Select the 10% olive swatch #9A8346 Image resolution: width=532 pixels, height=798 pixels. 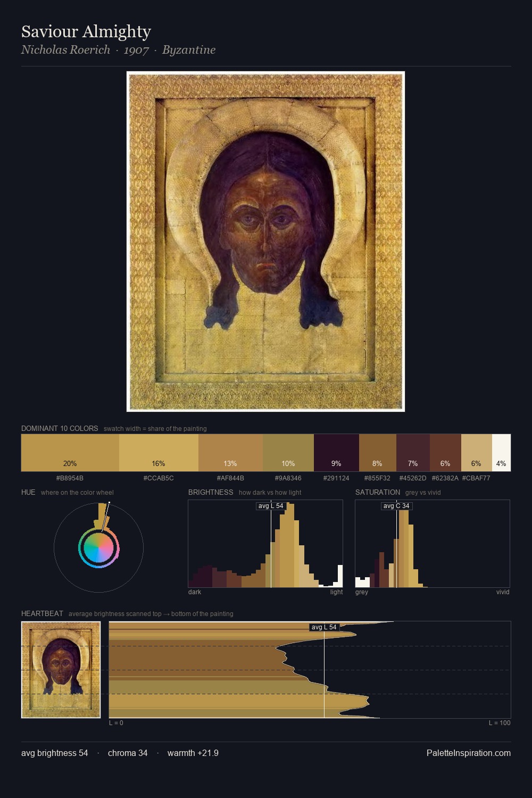point(288,453)
